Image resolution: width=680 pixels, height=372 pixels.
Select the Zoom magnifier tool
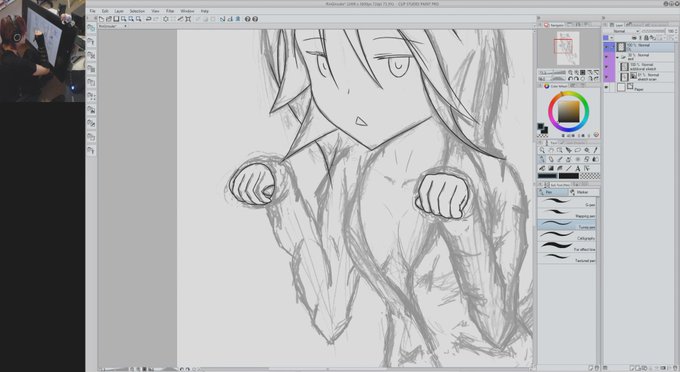(x=542, y=150)
